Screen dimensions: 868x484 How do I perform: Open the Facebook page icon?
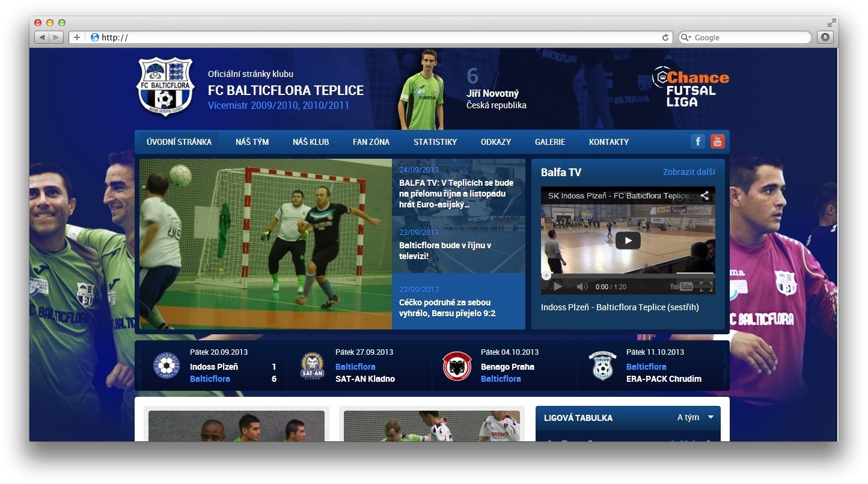697,141
